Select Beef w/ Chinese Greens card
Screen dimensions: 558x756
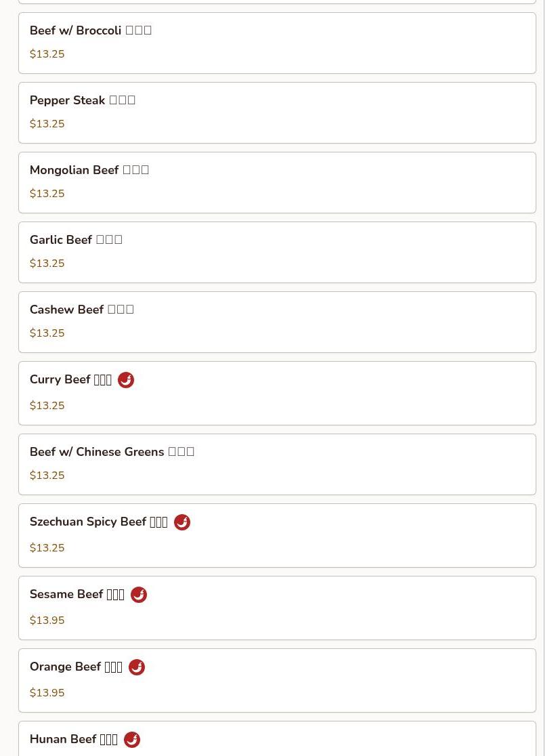click(277, 464)
